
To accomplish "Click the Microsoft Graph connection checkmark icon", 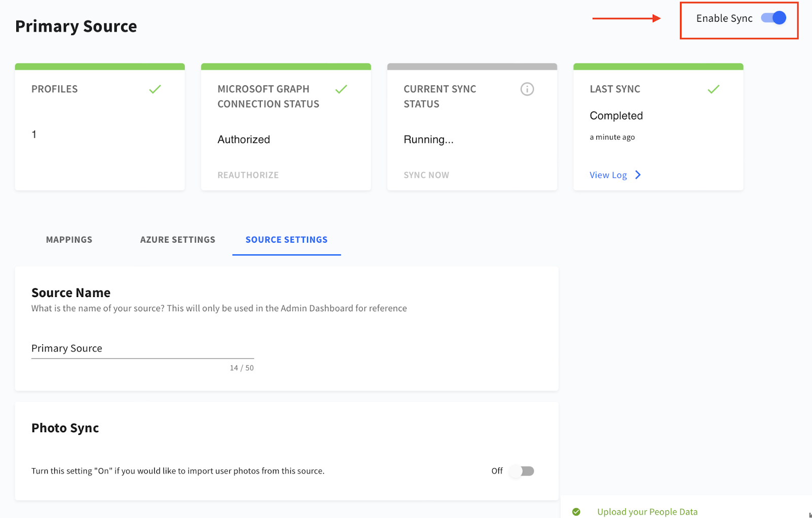I will (342, 89).
